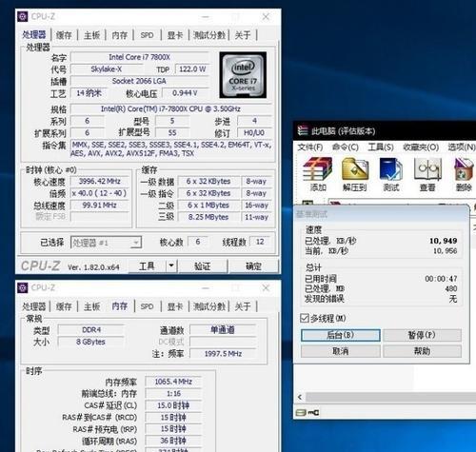The width and height of the screenshot is (476, 452).
Task: Switch to Cache (缓存) tab in top CPU-Z
Action: tap(64, 35)
